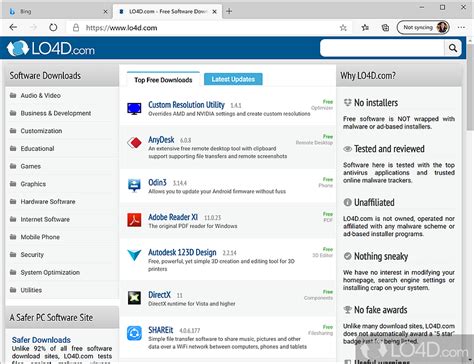Click the LO4D.com globe logo
Image resolution: width=474 pixels, height=364 pixels.
pyautogui.click(x=18, y=49)
